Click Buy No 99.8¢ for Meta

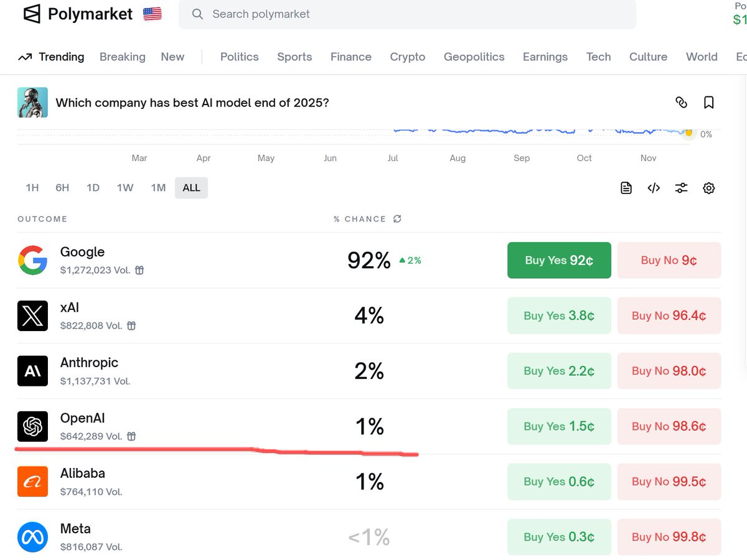coord(669,537)
